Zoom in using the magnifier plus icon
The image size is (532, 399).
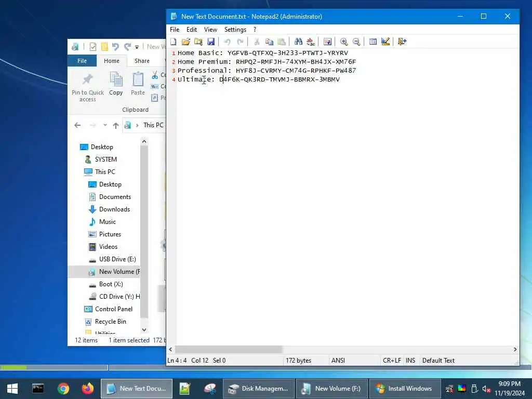pyautogui.click(x=344, y=42)
